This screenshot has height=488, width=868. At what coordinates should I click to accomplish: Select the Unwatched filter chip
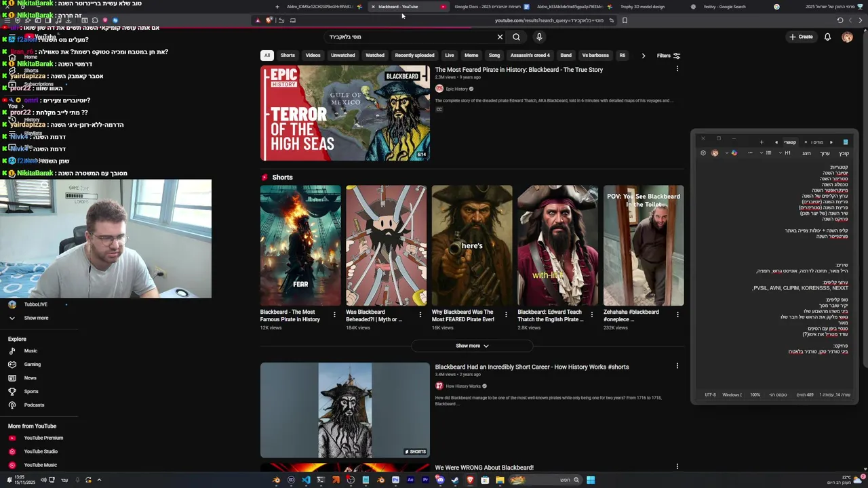343,56
